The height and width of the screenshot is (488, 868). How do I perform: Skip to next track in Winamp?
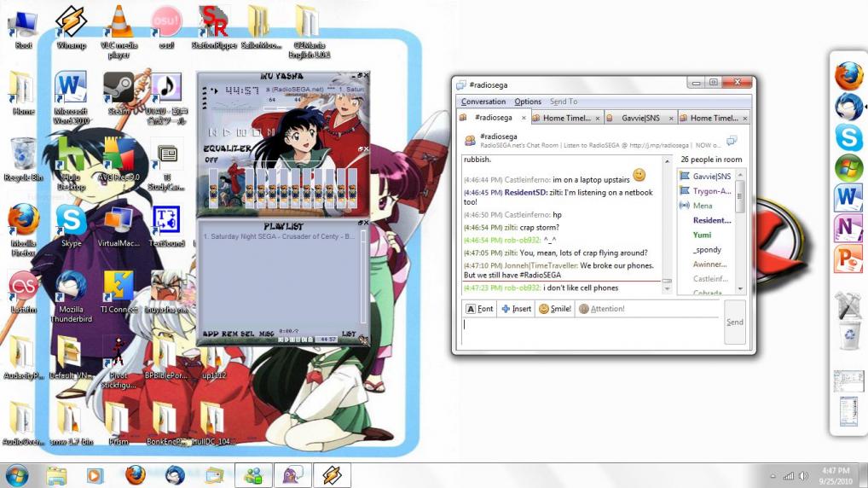(x=270, y=132)
